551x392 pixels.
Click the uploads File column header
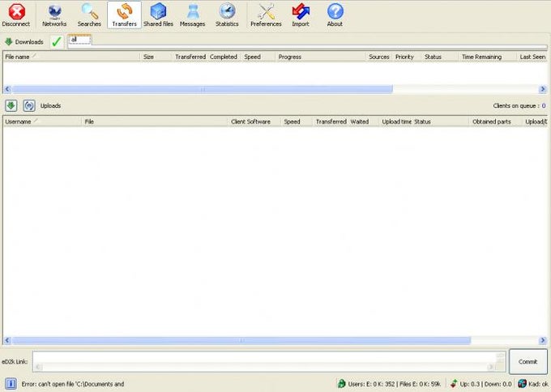(156, 121)
